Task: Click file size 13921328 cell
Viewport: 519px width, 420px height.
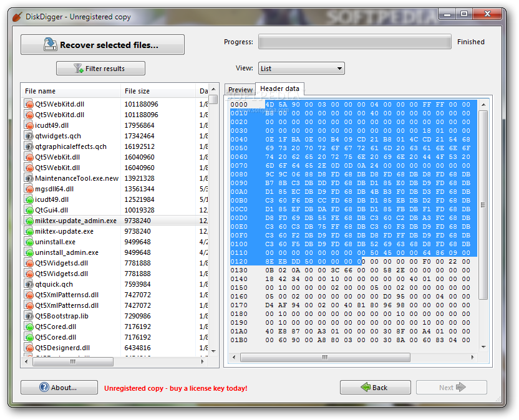Action: (x=139, y=178)
